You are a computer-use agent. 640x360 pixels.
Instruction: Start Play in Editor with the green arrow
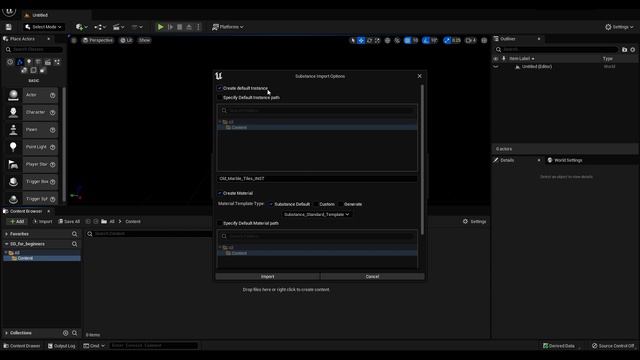pyautogui.click(x=160, y=27)
